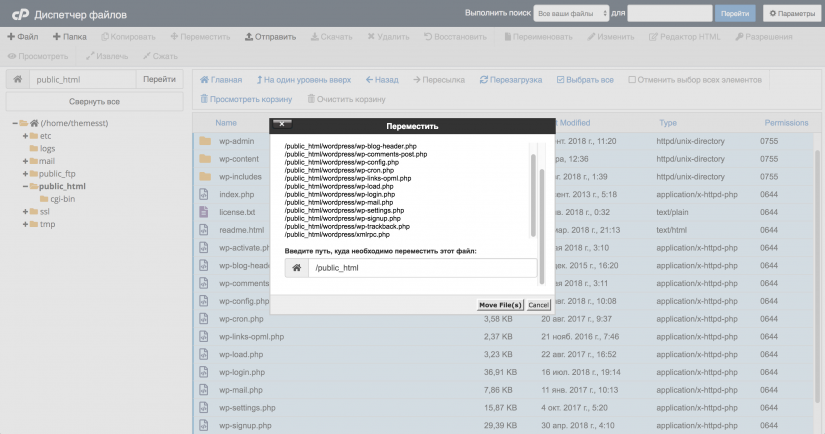Click Очистить корзину
The height and width of the screenshot is (434, 825).
tap(346, 99)
